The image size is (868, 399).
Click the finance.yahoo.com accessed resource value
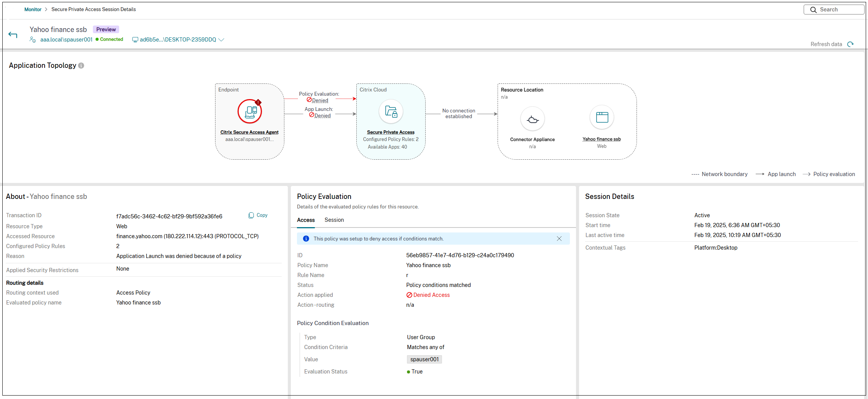click(187, 236)
